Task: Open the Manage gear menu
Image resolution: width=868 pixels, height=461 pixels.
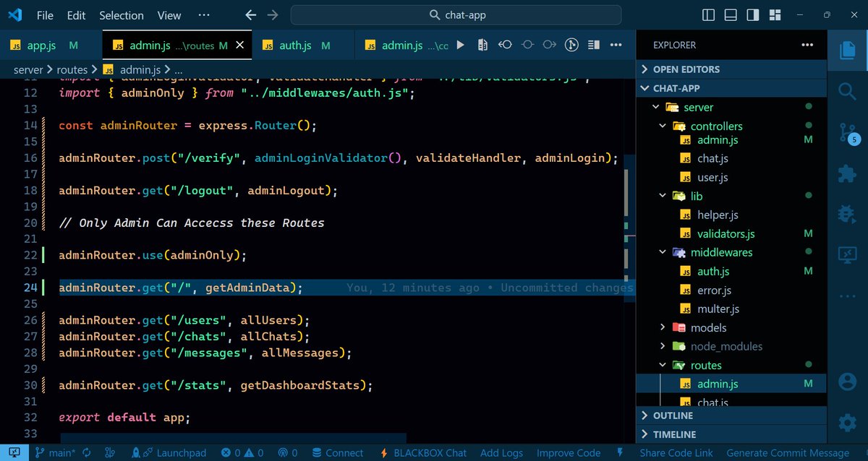Action: [847, 422]
